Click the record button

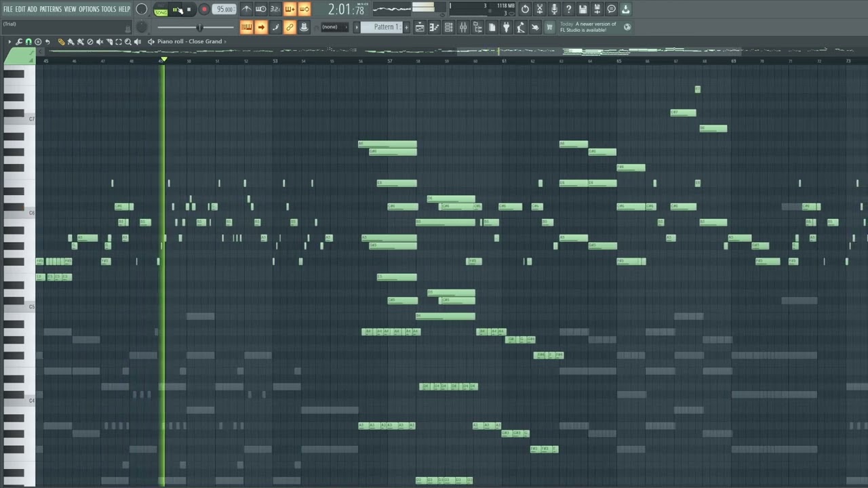point(203,9)
